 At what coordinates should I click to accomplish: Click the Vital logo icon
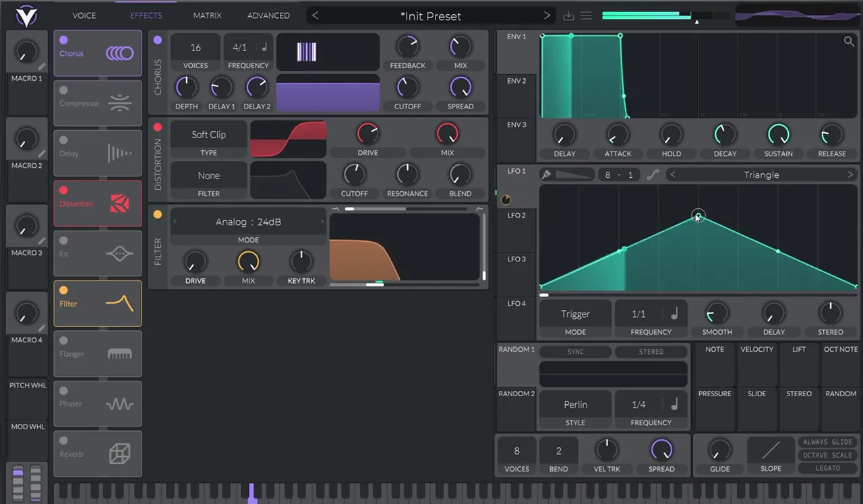27,15
